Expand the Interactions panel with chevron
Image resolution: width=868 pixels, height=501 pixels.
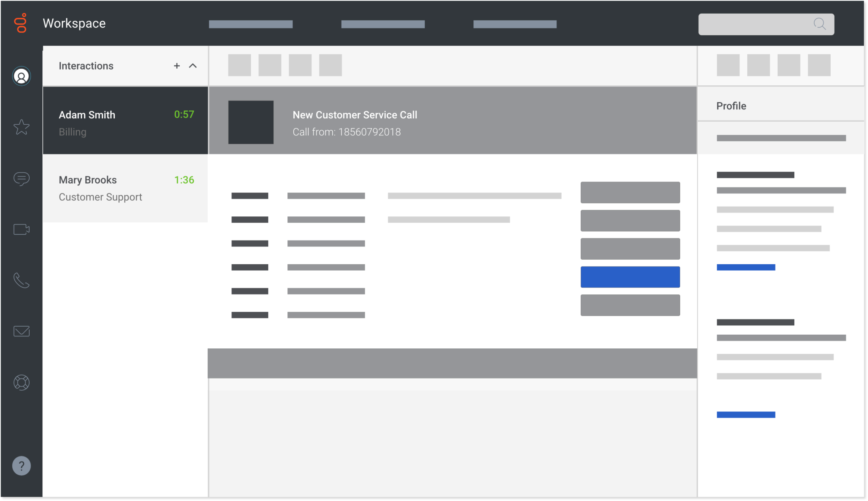point(192,66)
